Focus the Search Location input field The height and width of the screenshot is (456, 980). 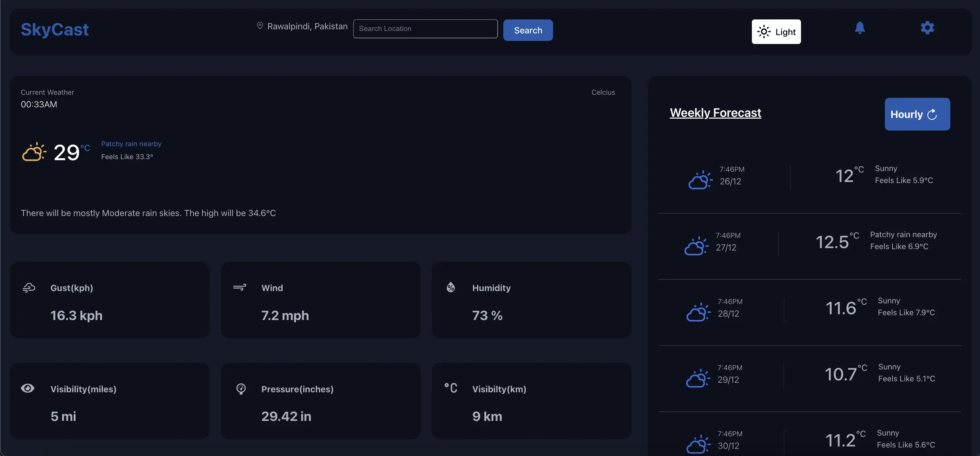point(425,29)
